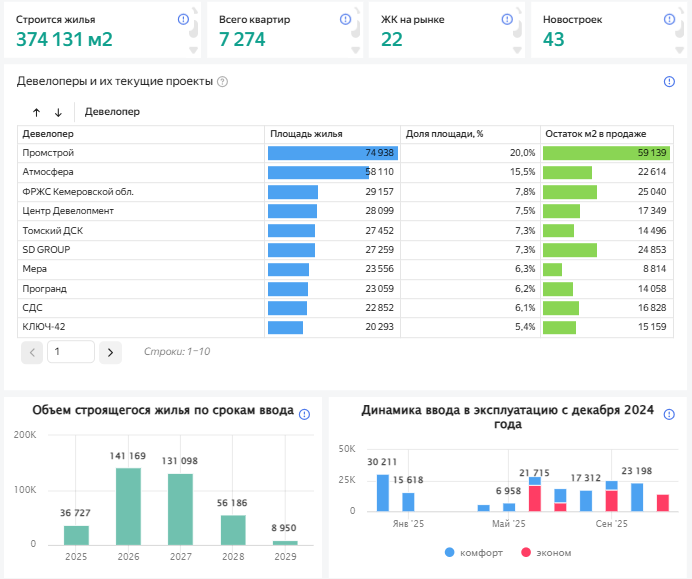
Task: Click Атмосфера share value 15,5%
Action: tap(522, 172)
